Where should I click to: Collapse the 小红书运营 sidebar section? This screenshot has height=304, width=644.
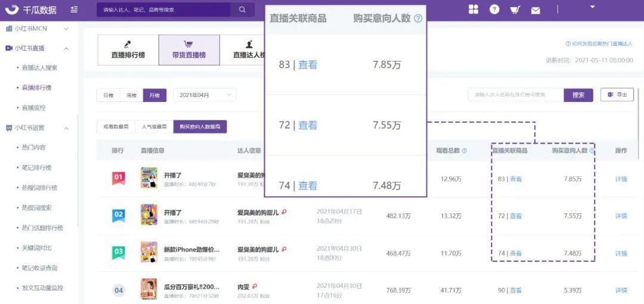pos(66,128)
